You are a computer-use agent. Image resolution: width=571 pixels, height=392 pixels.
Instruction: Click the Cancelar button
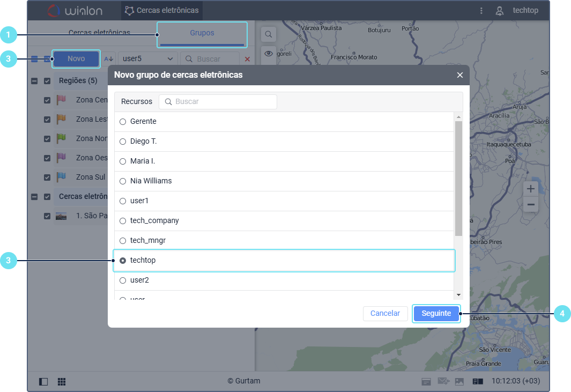(385, 314)
